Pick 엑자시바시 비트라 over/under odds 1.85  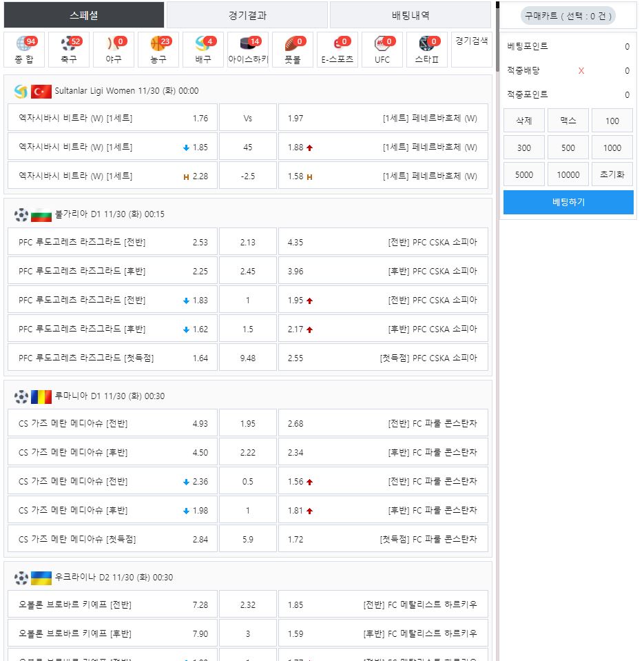112,147
